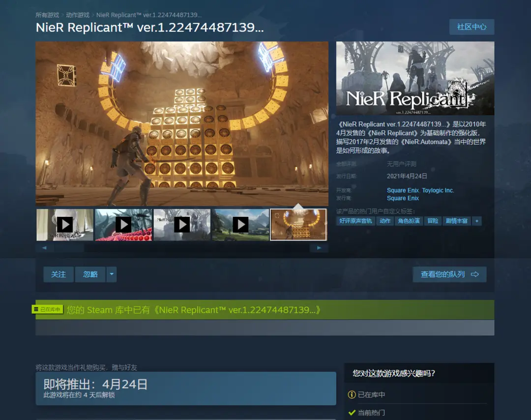Play the third video thumbnail
This screenshot has height=420, width=531.
[182, 225]
